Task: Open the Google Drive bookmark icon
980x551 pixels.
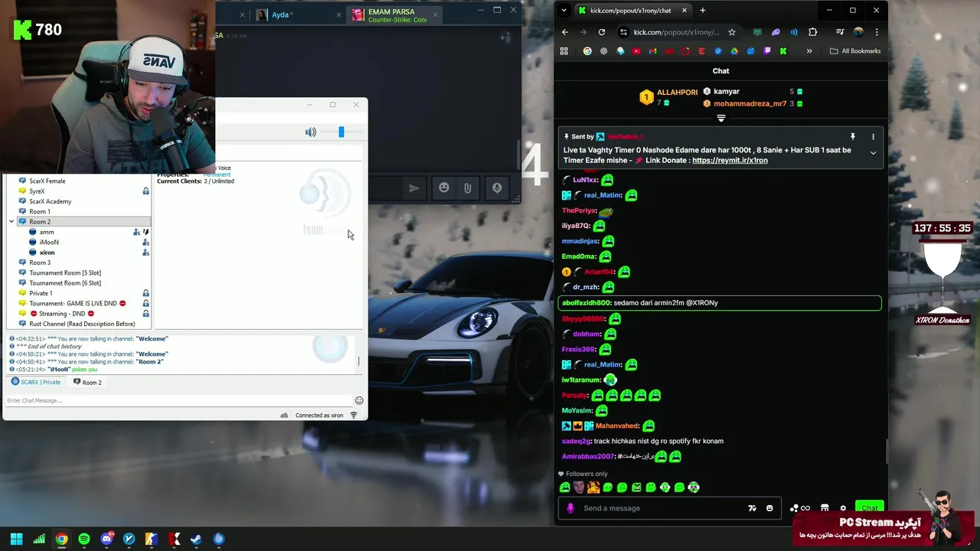Action: [734, 51]
